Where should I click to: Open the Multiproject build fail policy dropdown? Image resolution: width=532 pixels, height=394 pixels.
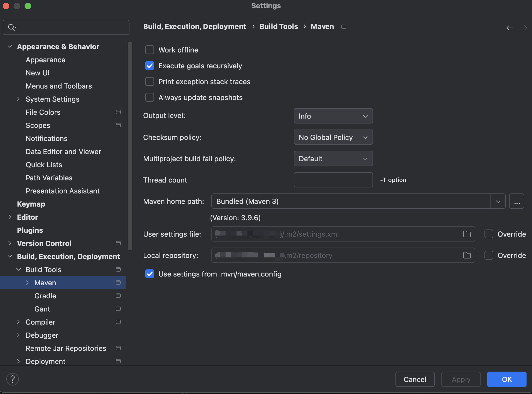333,158
